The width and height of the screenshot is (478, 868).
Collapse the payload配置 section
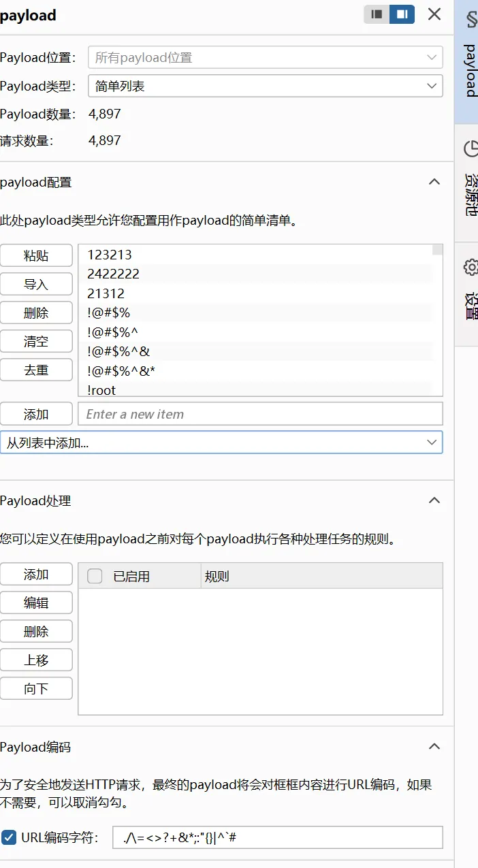coord(434,182)
